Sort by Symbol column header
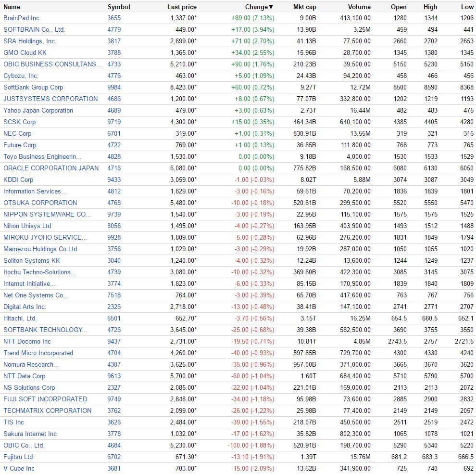The height and width of the screenshot is (474, 476). pos(119,7)
